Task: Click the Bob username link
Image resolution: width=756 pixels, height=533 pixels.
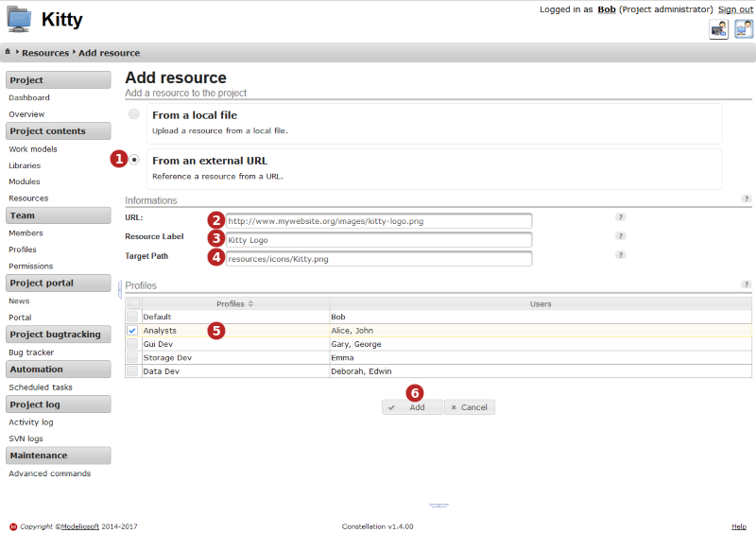Action: (607, 9)
